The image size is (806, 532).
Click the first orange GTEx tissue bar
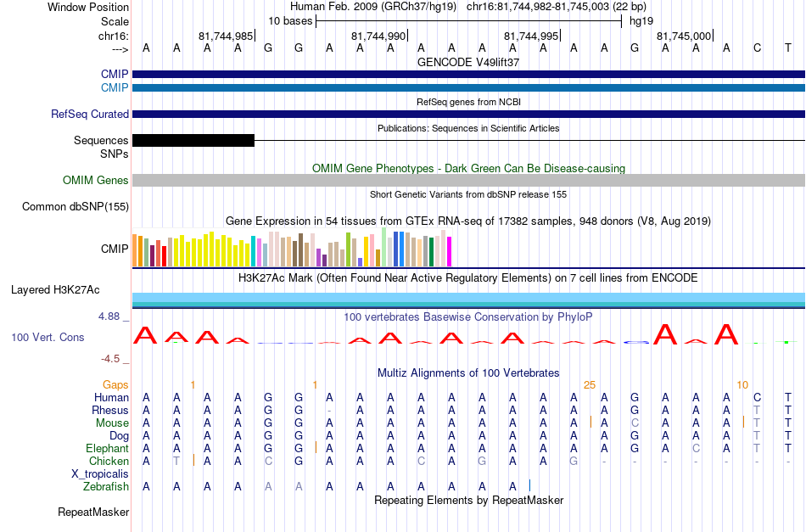pyautogui.click(x=135, y=250)
